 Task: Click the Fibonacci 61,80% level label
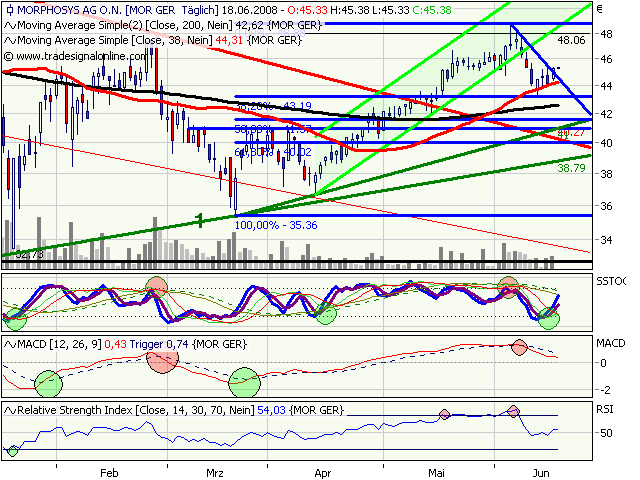tap(273, 152)
